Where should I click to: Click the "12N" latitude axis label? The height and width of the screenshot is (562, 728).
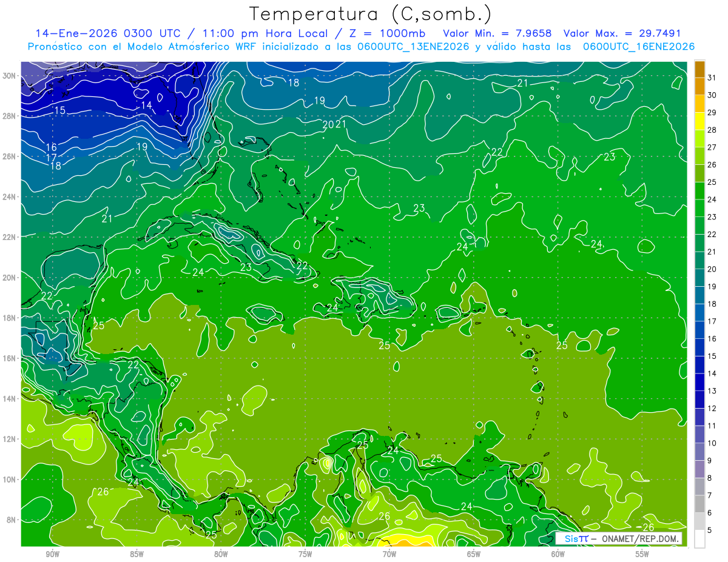coord(10,439)
